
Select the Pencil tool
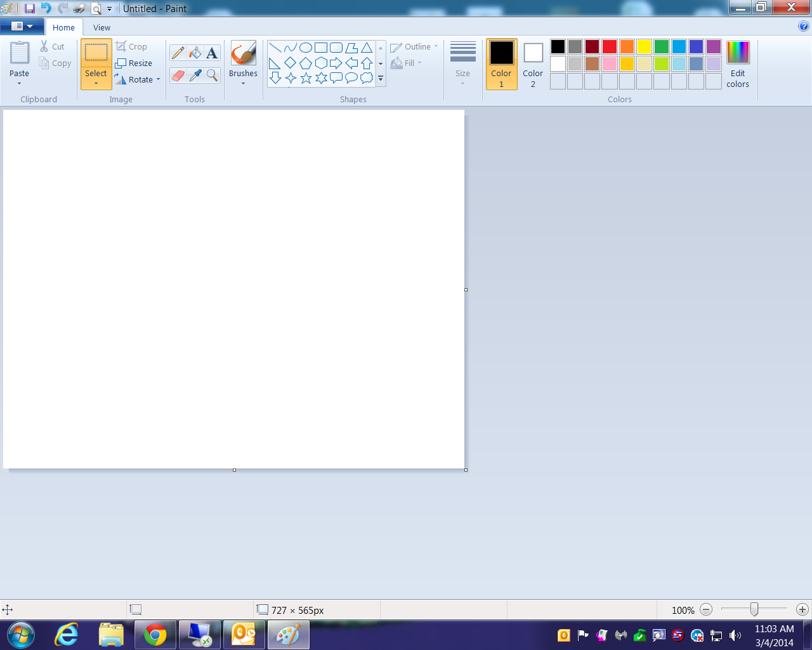click(x=178, y=52)
